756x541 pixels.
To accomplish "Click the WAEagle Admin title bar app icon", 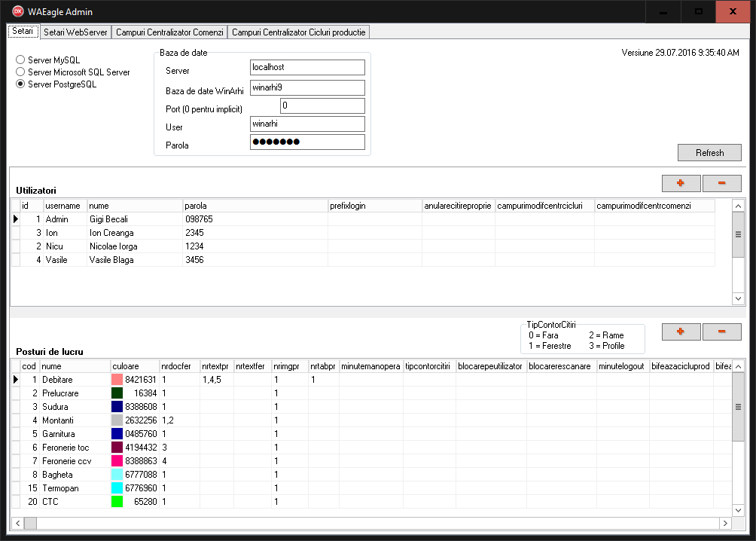I will [x=17, y=12].
